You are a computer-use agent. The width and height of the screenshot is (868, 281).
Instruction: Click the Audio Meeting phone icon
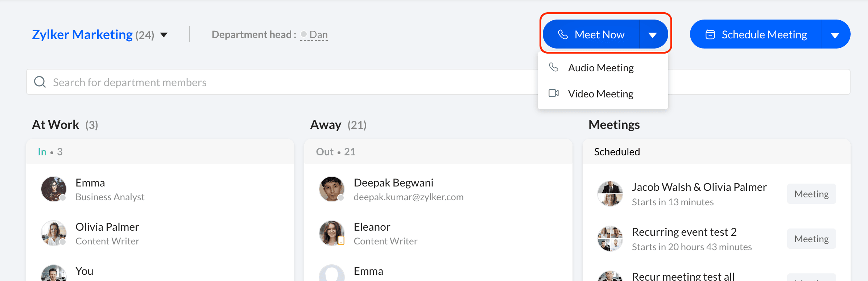point(553,67)
